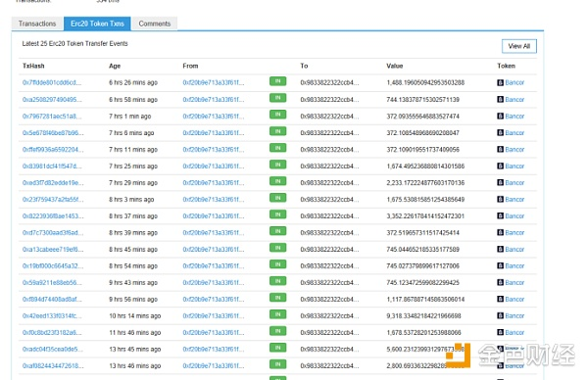588x380 pixels.
Task: Open transaction hash 0x42eed133f0314fc...
Action: (x=52, y=315)
